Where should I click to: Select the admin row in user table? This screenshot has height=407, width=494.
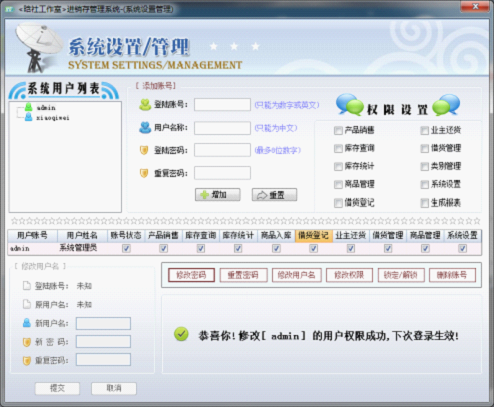pyautogui.click(x=244, y=248)
